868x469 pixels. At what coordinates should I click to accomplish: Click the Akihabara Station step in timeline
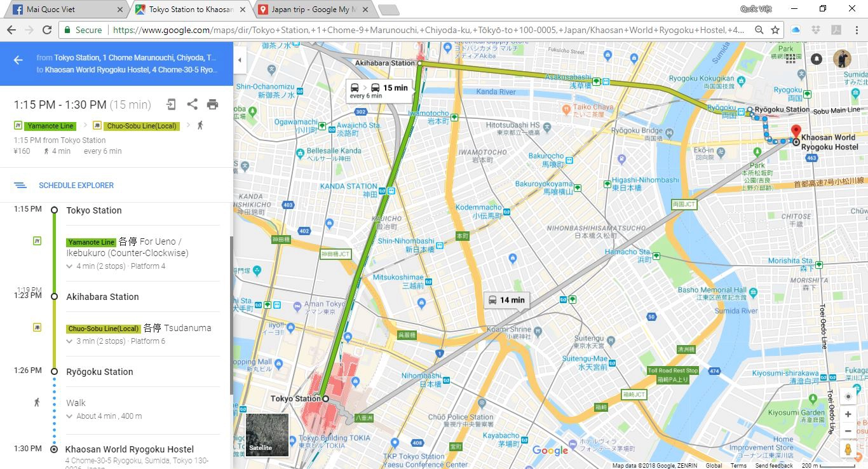pos(102,297)
